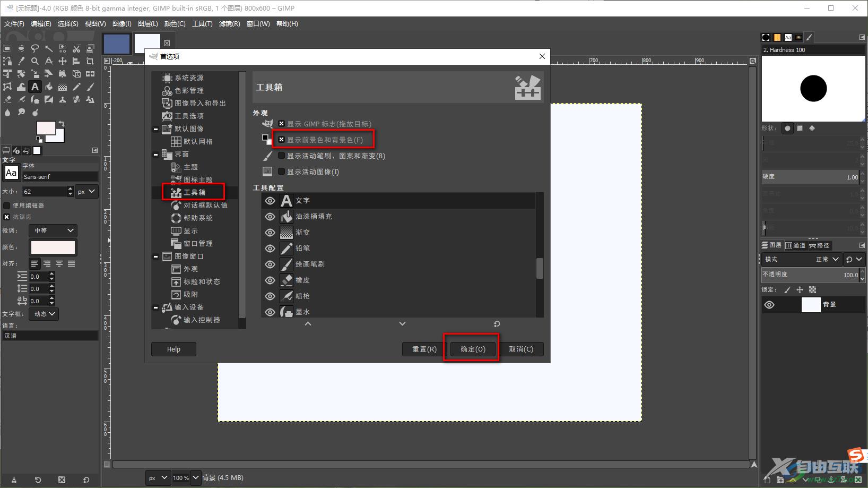Open the Filters menu

point(229,24)
